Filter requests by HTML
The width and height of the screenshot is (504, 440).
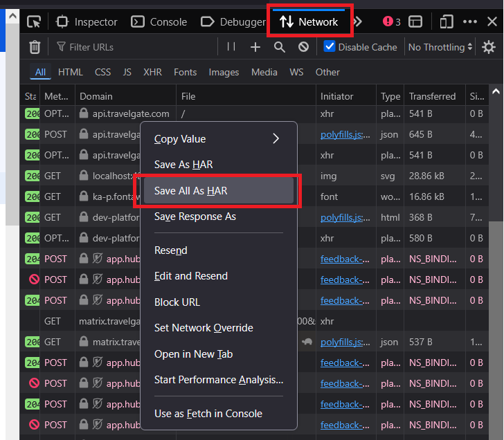(x=71, y=72)
